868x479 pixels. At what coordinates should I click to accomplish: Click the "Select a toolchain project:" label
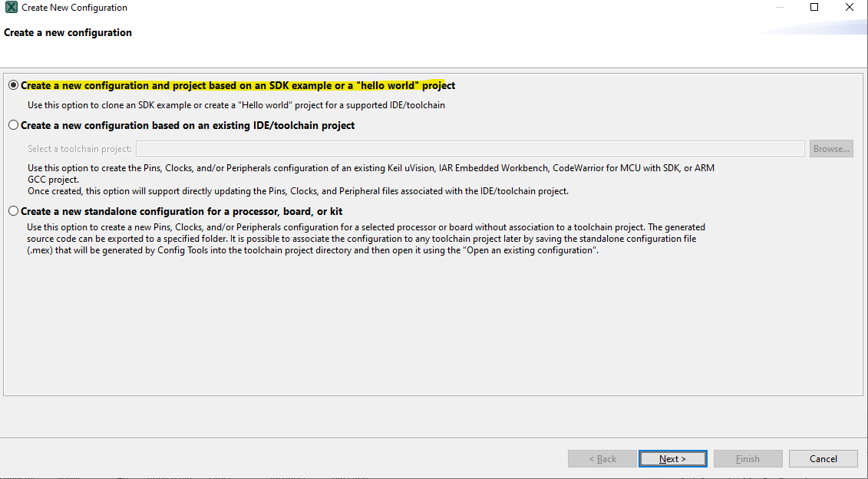80,149
